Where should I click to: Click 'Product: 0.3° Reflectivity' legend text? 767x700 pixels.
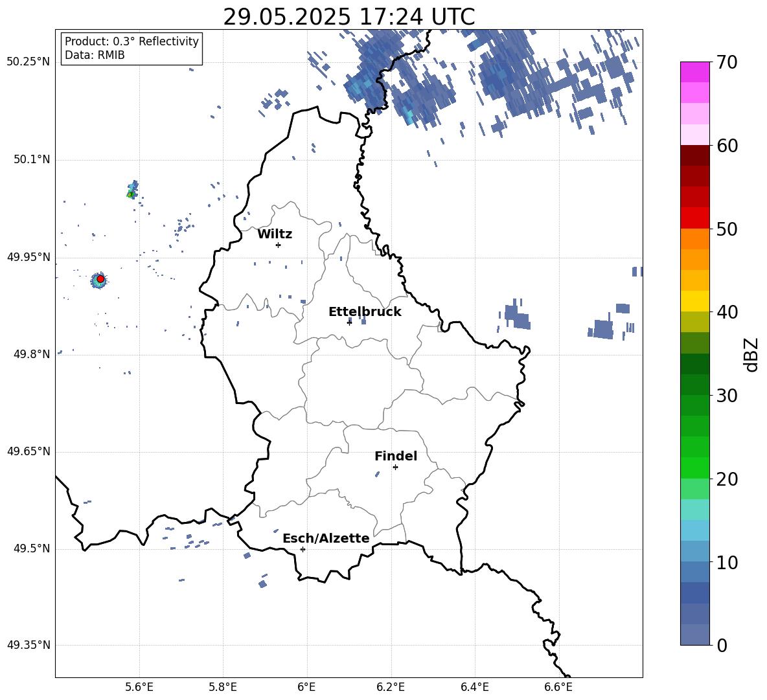coord(132,41)
